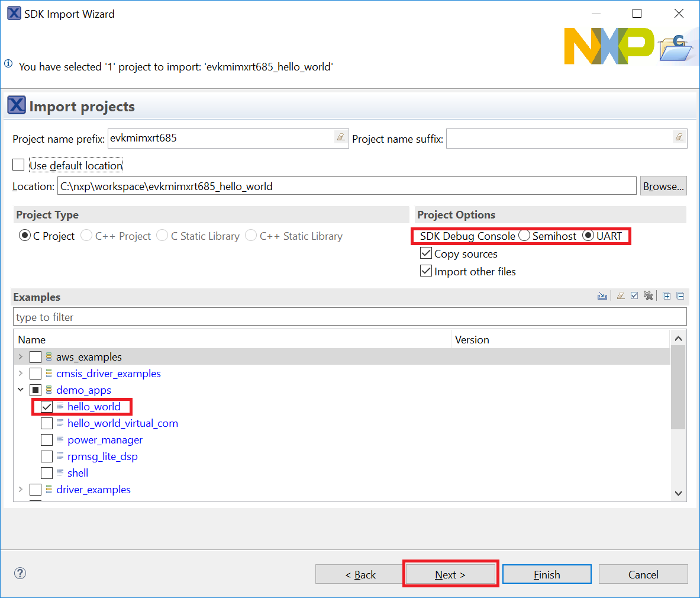The width and height of the screenshot is (700, 598).
Task: Expand all example tree nodes via plus icon
Action: (x=667, y=296)
